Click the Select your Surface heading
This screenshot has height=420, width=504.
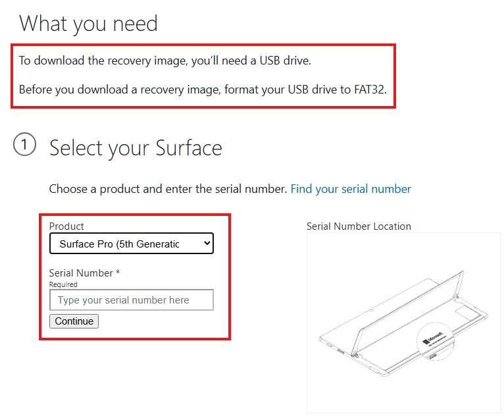click(x=136, y=148)
